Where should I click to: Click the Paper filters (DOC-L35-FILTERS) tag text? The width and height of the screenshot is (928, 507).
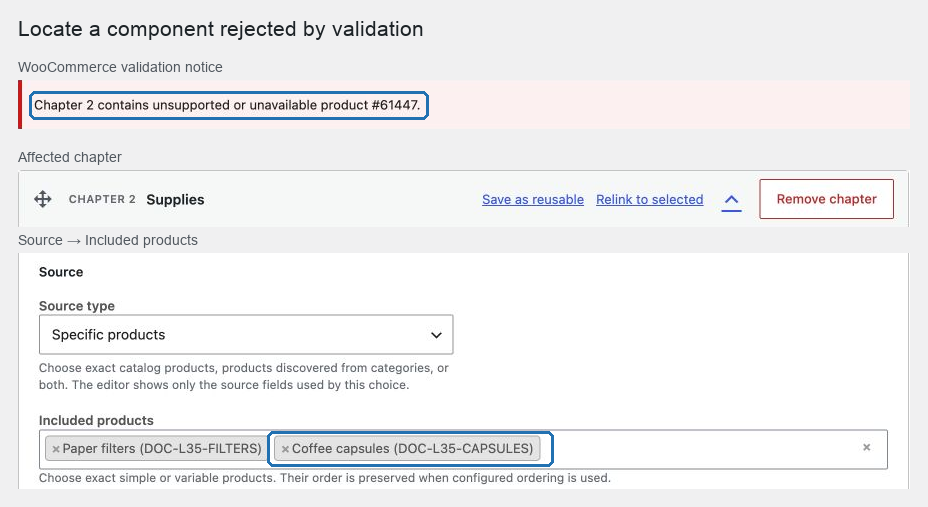[x=162, y=449]
